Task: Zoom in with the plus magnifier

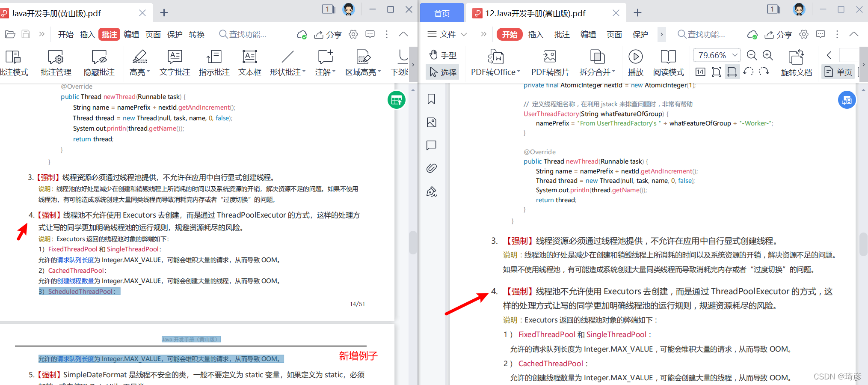Action: (x=768, y=55)
